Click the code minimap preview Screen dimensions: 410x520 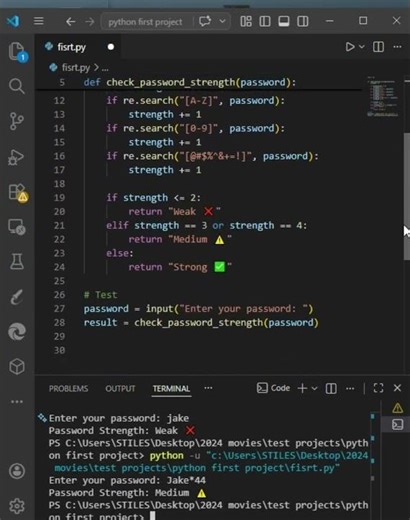tap(382, 97)
